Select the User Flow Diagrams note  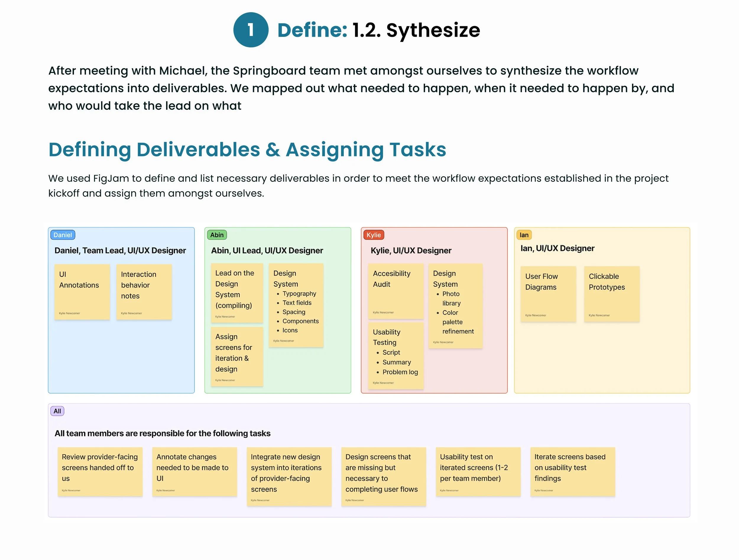pos(548,294)
